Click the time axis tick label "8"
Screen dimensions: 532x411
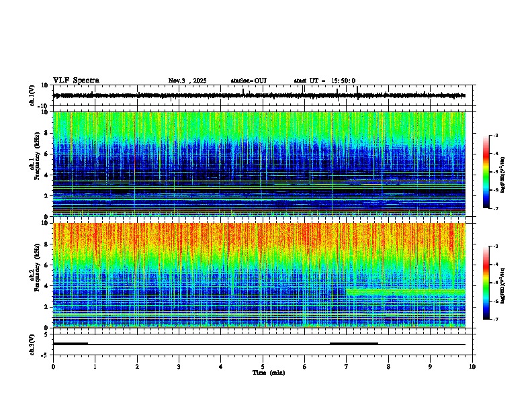[388, 367]
